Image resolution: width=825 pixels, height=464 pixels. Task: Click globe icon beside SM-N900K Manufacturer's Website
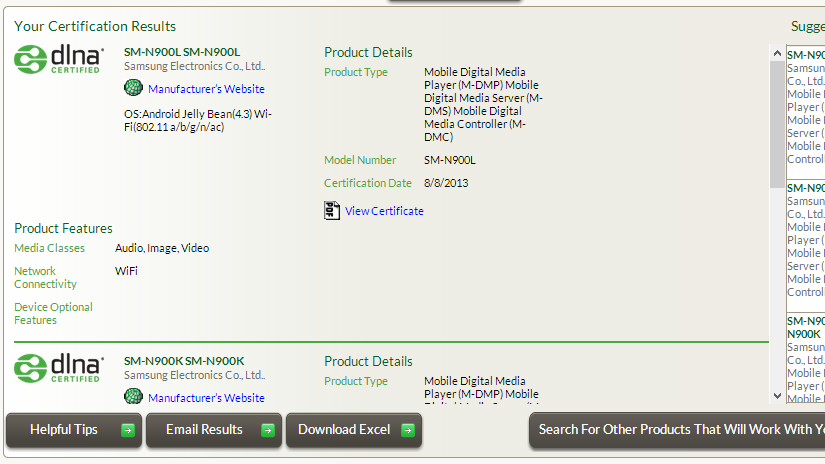[133, 396]
